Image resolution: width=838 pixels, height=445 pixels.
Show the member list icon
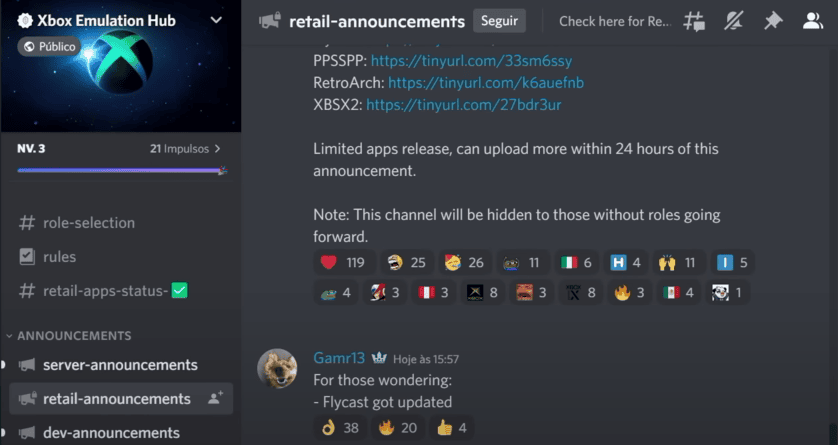(812, 21)
